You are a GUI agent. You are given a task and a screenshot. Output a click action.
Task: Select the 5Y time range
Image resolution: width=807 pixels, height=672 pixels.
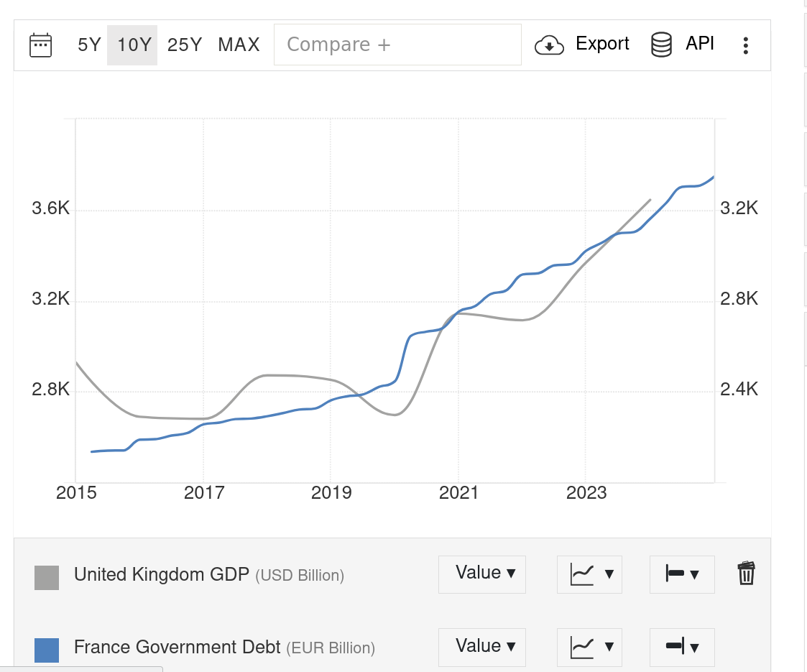tap(89, 45)
